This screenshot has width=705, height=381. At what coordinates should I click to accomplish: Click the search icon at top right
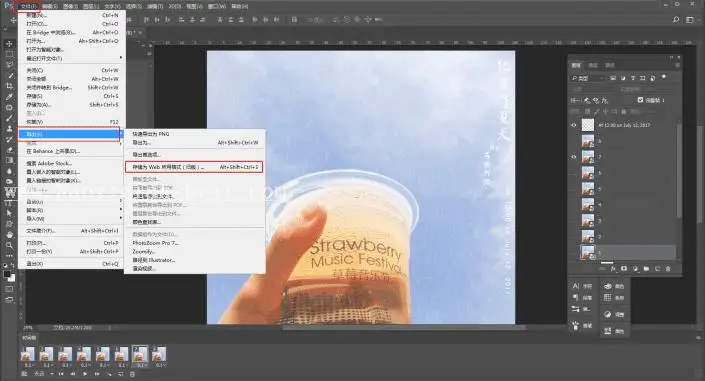[x=675, y=19]
